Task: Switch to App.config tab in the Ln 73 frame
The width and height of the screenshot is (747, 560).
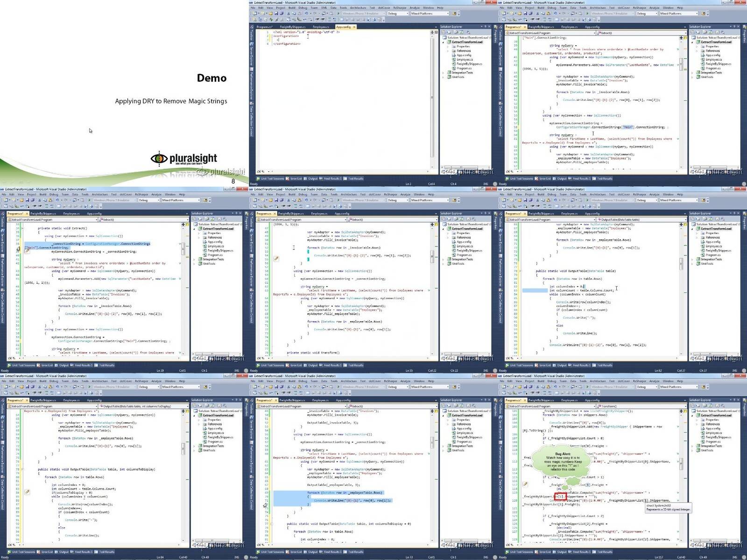Action: pos(343,400)
